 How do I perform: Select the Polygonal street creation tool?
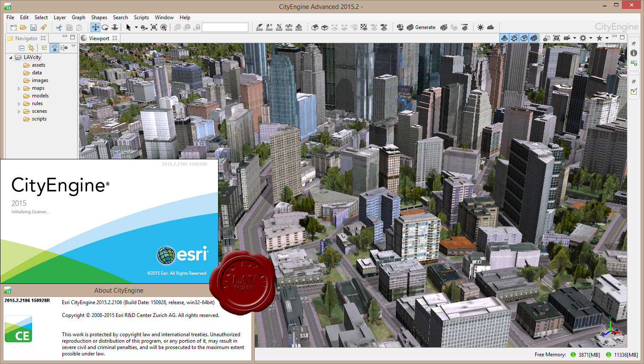(x=259, y=27)
